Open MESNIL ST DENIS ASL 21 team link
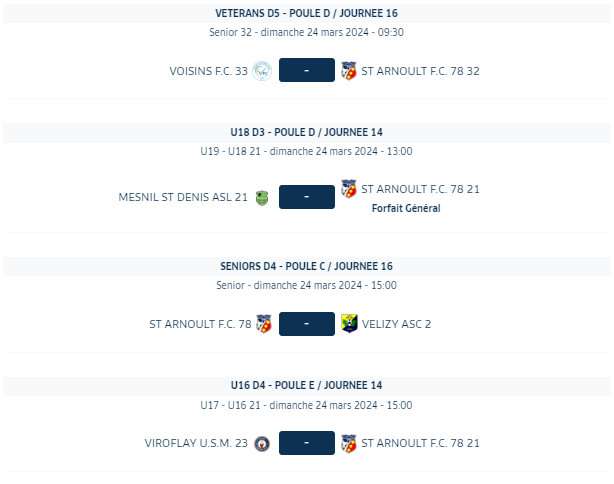 (183, 197)
